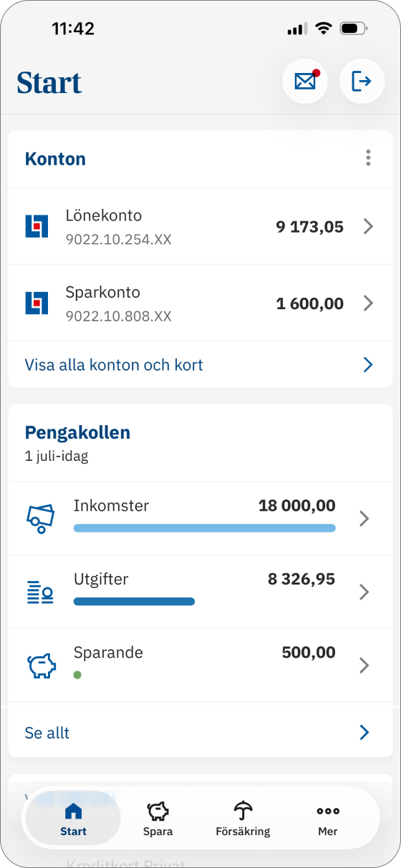
Task: Tap the Sparkonto bank logo icon
Action: [x=37, y=303]
